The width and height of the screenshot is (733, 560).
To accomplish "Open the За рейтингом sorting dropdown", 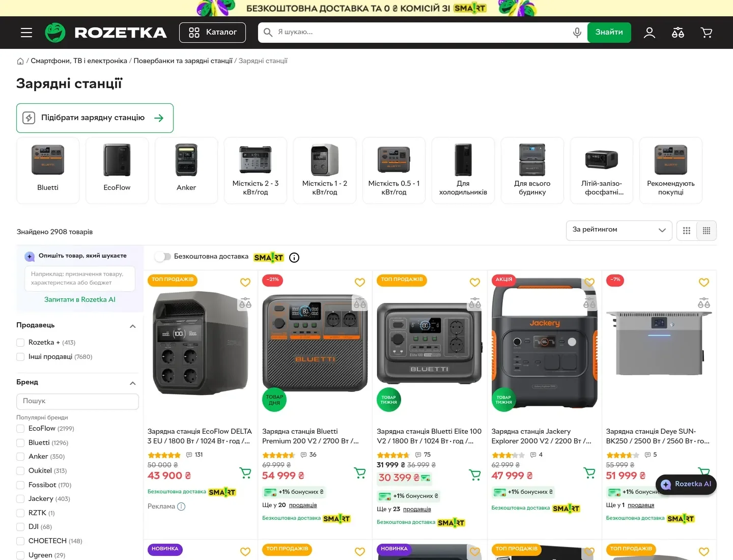I will tap(619, 231).
